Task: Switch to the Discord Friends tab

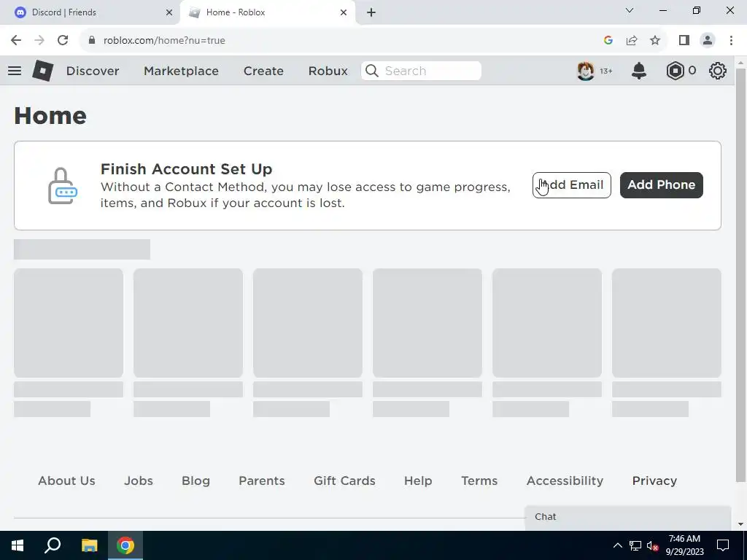Action: click(90, 12)
